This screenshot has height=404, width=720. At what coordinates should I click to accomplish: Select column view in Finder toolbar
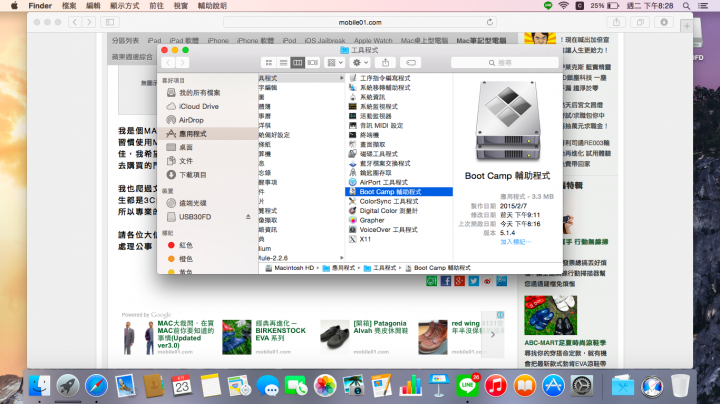pyautogui.click(x=298, y=62)
